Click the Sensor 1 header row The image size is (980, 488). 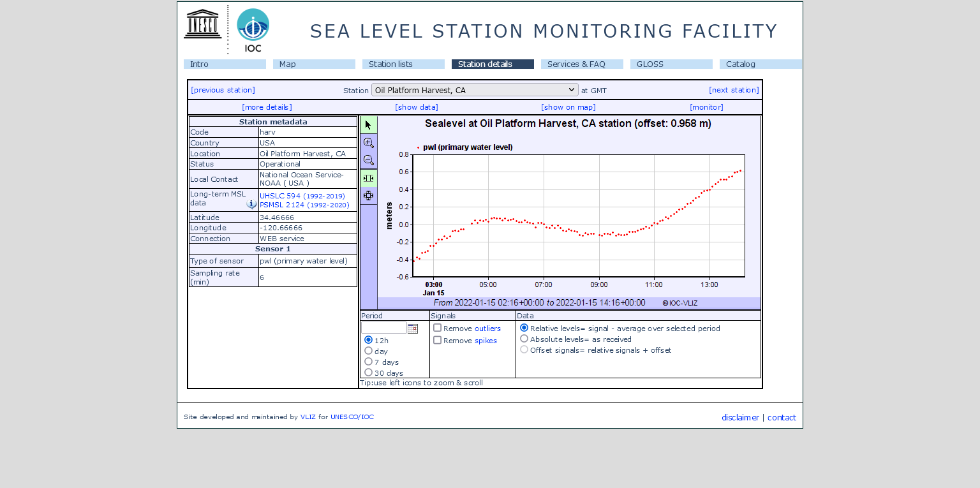coord(273,249)
